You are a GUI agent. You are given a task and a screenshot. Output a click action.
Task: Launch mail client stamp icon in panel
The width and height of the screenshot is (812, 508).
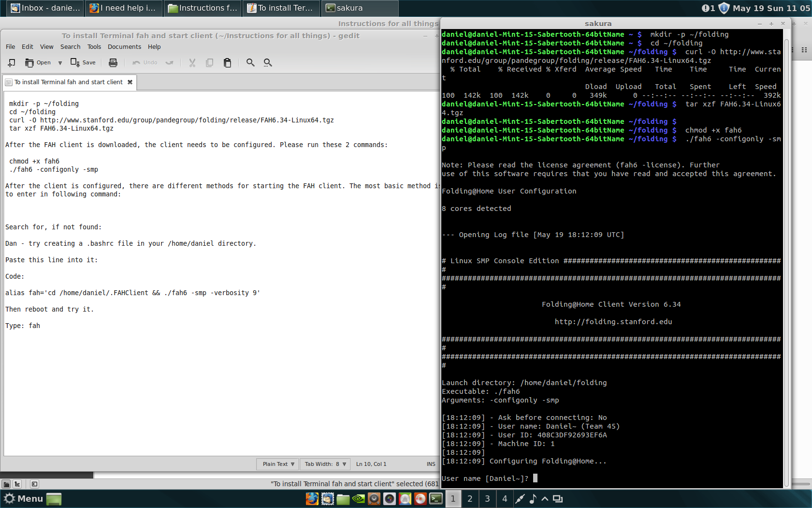[328, 499]
